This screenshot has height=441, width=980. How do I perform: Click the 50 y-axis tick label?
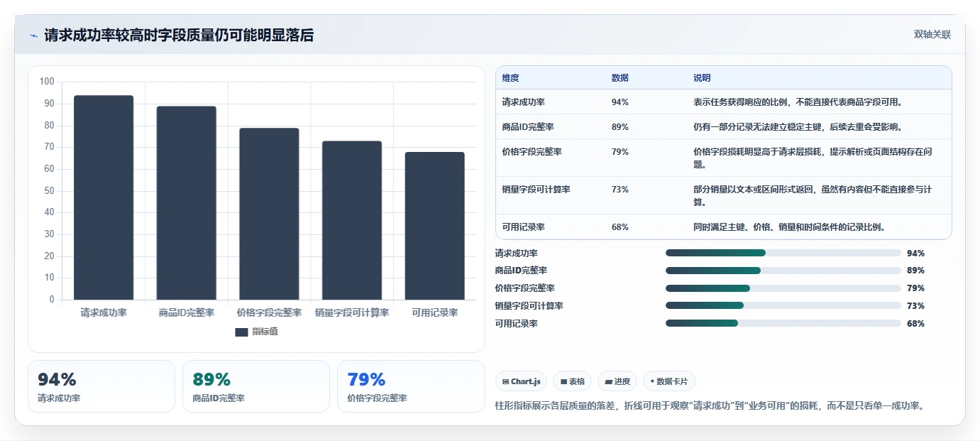tap(49, 190)
